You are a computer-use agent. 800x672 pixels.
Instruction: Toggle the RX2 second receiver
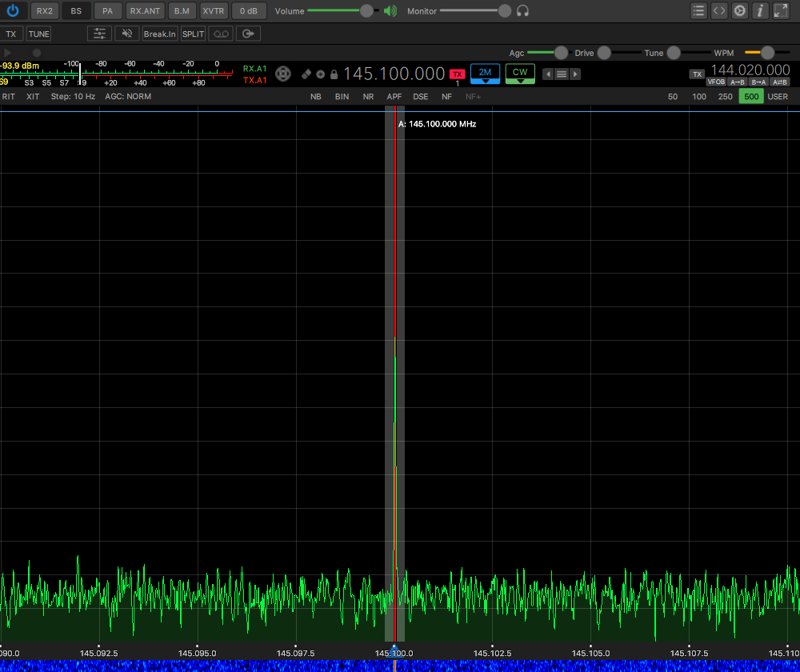[44, 10]
